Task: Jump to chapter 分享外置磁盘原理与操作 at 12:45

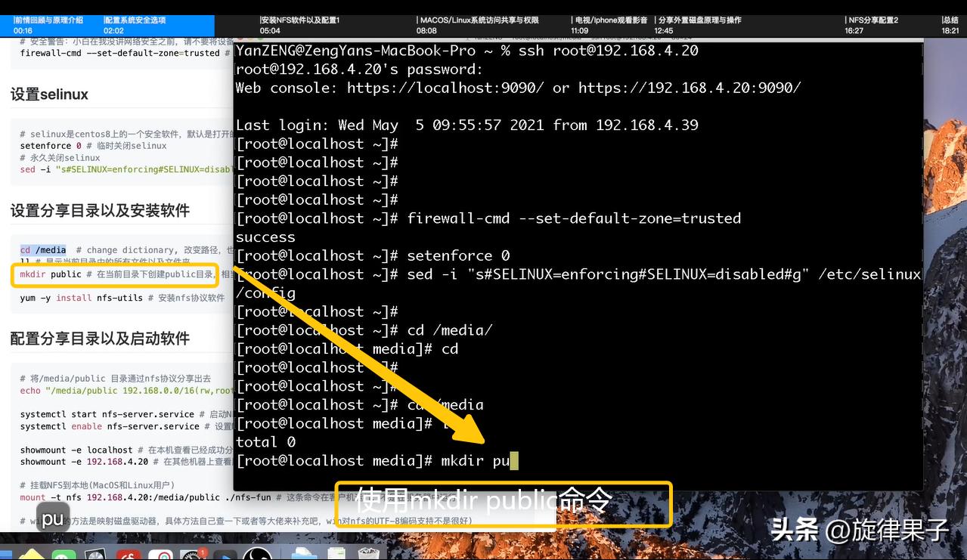Action: (x=698, y=25)
